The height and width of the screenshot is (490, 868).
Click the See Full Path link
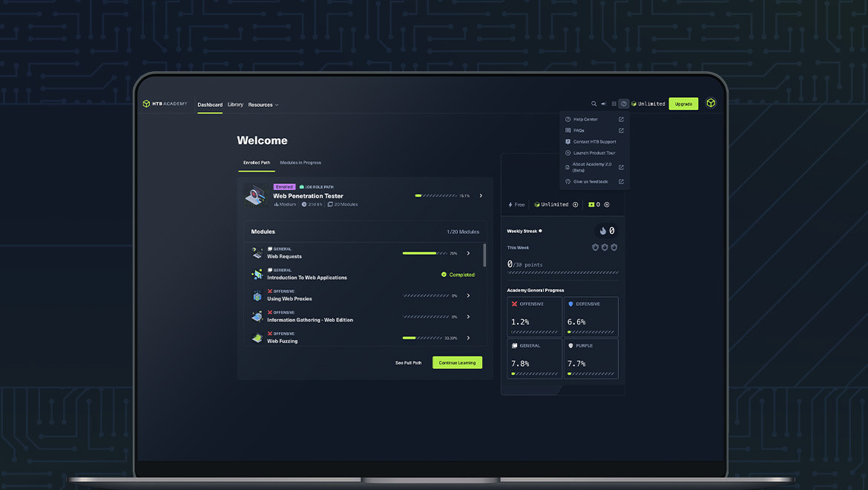(408, 363)
